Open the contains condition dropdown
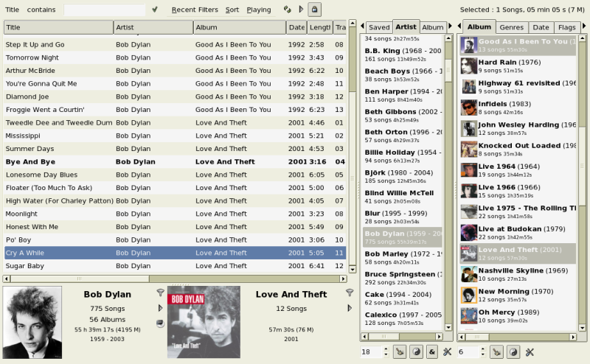This screenshot has width=590, height=364. (41, 10)
